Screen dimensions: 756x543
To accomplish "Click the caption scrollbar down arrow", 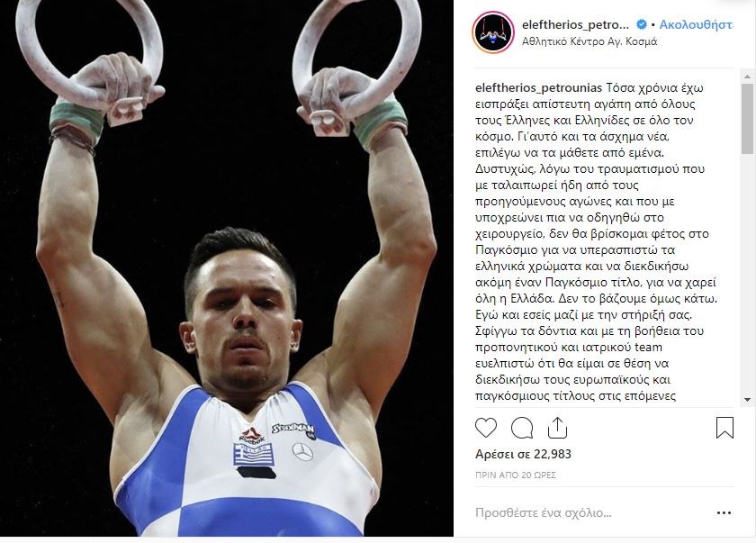I will pyautogui.click(x=747, y=400).
